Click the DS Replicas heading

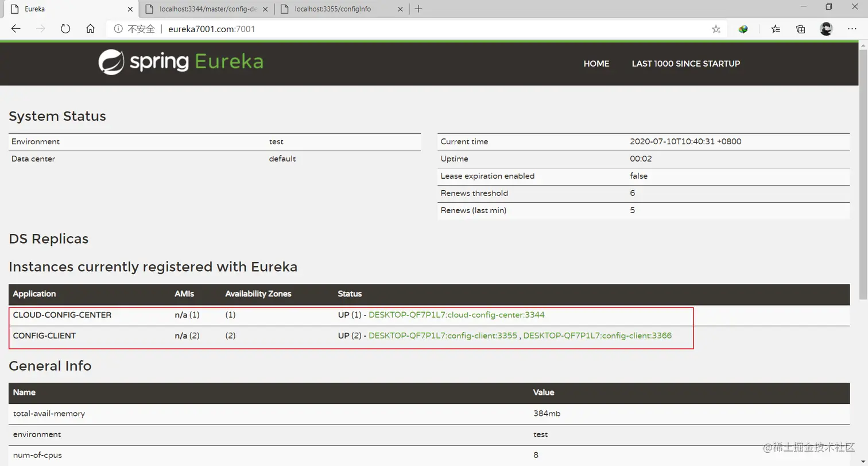(x=49, y=239)
